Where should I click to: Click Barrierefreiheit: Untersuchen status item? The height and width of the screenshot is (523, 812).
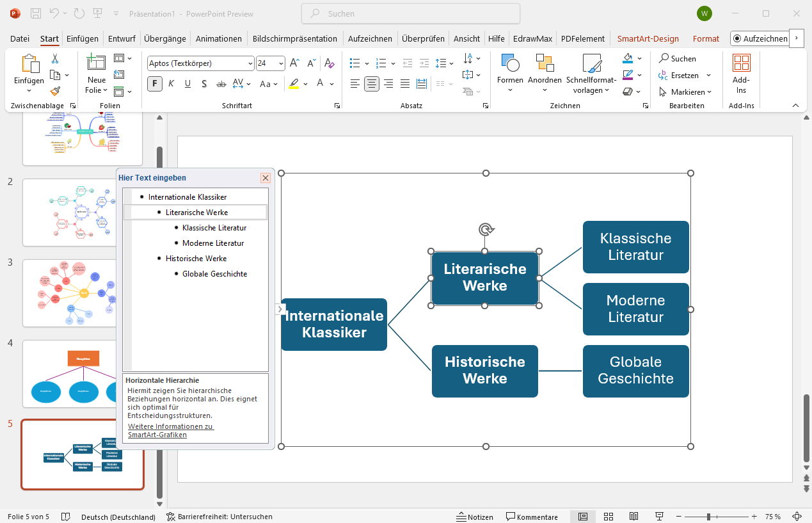[x=219, y=517]
